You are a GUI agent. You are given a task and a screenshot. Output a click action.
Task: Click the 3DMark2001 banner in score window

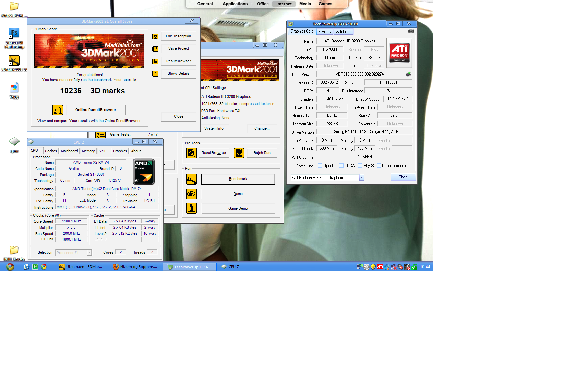pos(89,51)
